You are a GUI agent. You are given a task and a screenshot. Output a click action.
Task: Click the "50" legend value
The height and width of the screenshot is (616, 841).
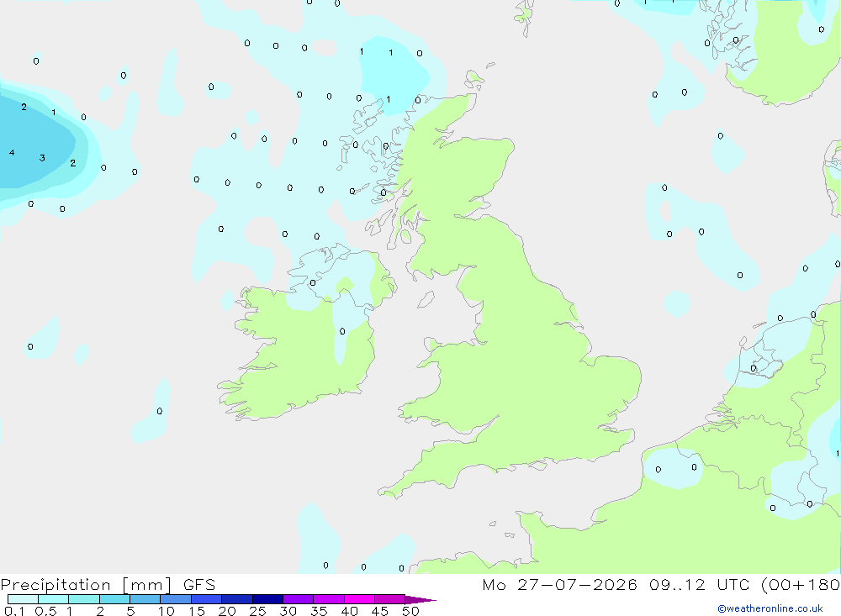[x=410, y=611]
